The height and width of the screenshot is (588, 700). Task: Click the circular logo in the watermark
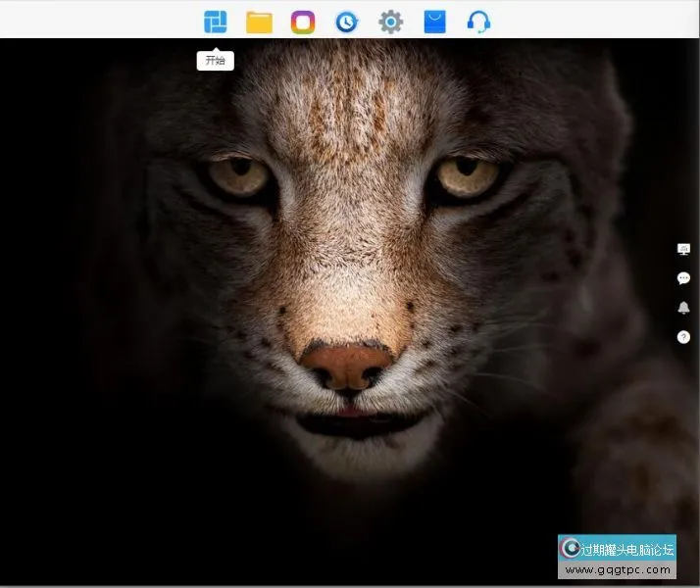pos(570,549)
